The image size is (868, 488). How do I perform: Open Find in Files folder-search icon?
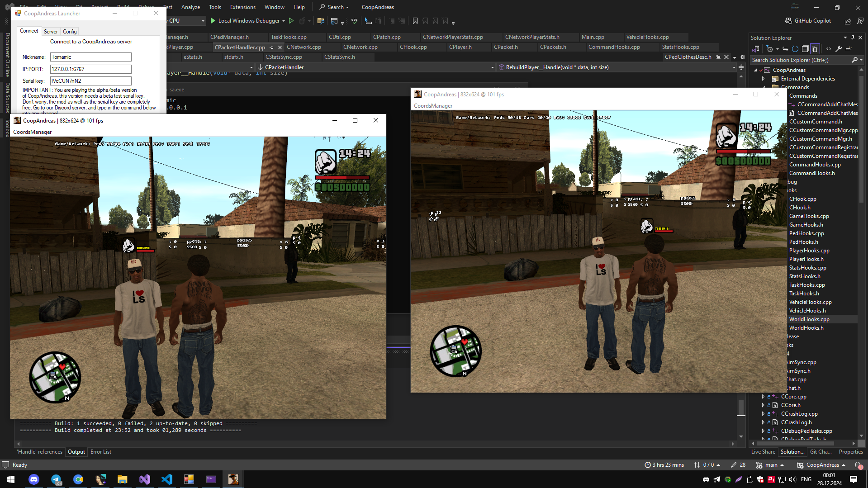[321, 21]
